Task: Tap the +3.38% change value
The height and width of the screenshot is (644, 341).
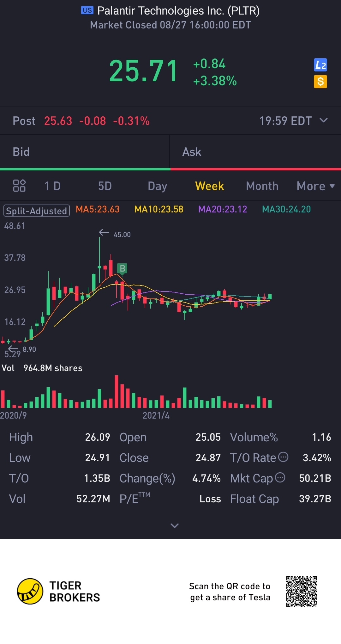Action: coord(215,81)
